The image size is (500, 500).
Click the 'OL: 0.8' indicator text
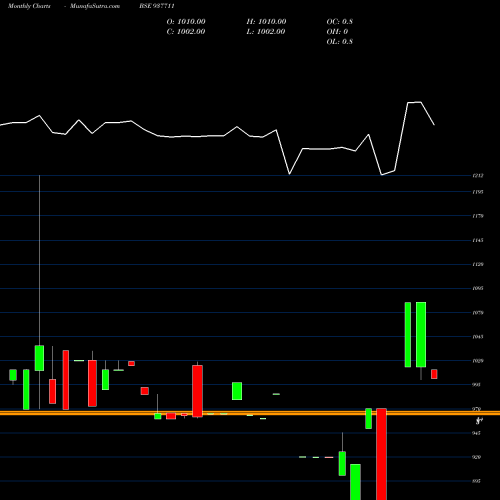(x=339, y=42)
